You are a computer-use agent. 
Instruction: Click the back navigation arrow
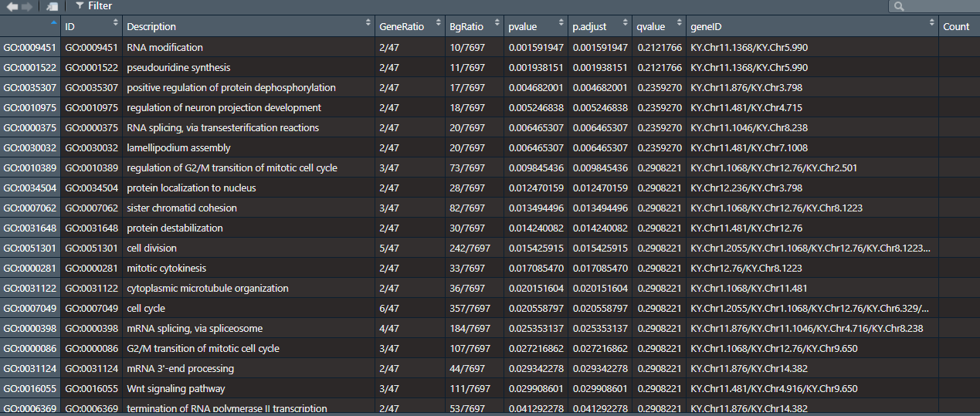tap(12, 6)
